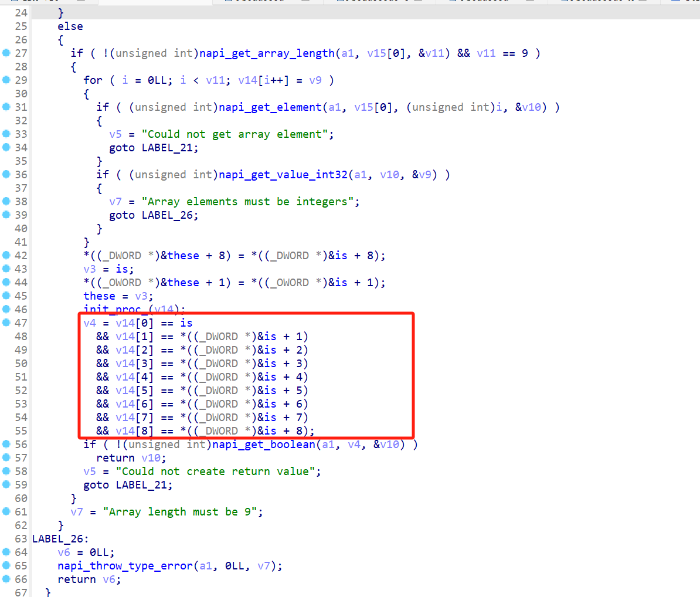Viewport: 700px width, 597px height.
Task: Click v10 on line 57
Action: coord(151,458)
